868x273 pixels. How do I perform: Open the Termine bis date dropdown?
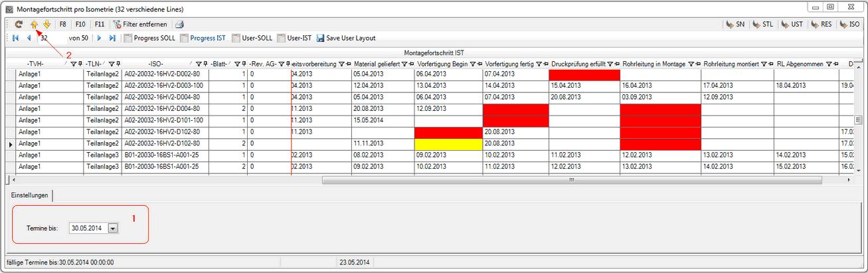tap(112, 228)
